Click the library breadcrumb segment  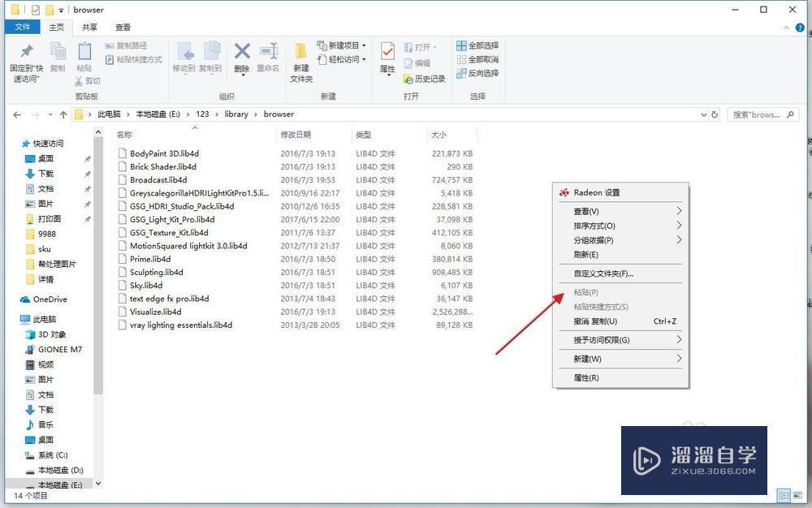point(236,114)
